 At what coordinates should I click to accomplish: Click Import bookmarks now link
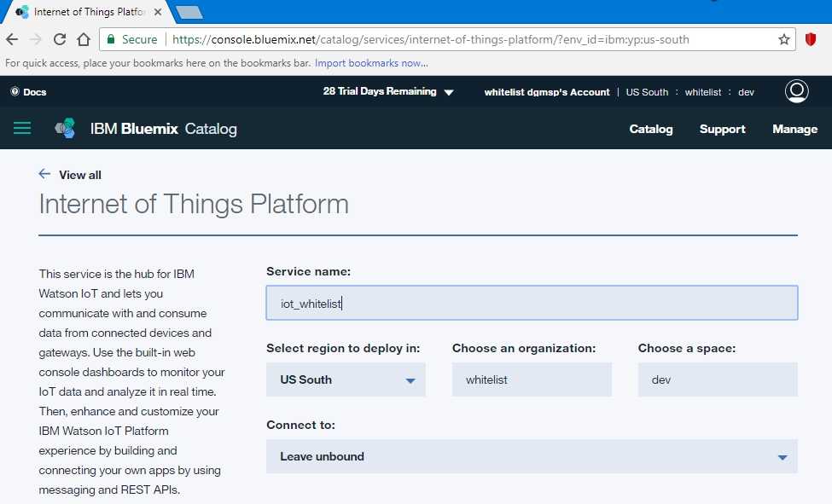coord(371,63)
